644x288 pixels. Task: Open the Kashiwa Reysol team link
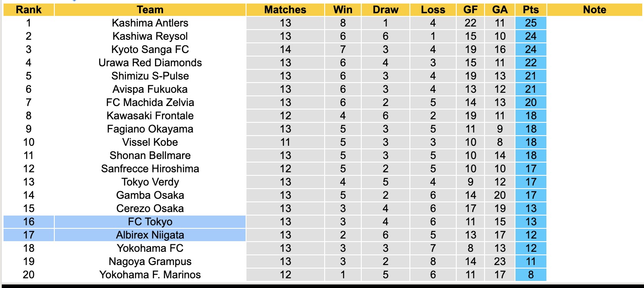pos(150,36)
